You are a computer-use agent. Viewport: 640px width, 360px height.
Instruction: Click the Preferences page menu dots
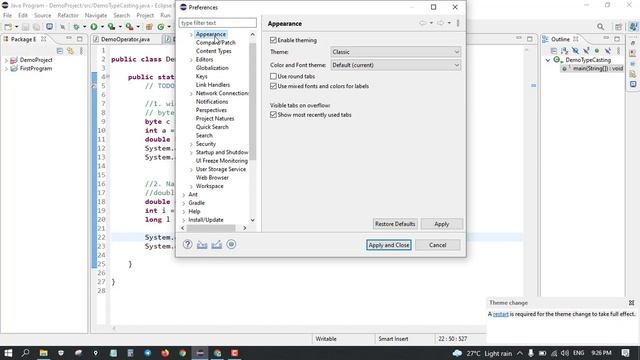458,23
